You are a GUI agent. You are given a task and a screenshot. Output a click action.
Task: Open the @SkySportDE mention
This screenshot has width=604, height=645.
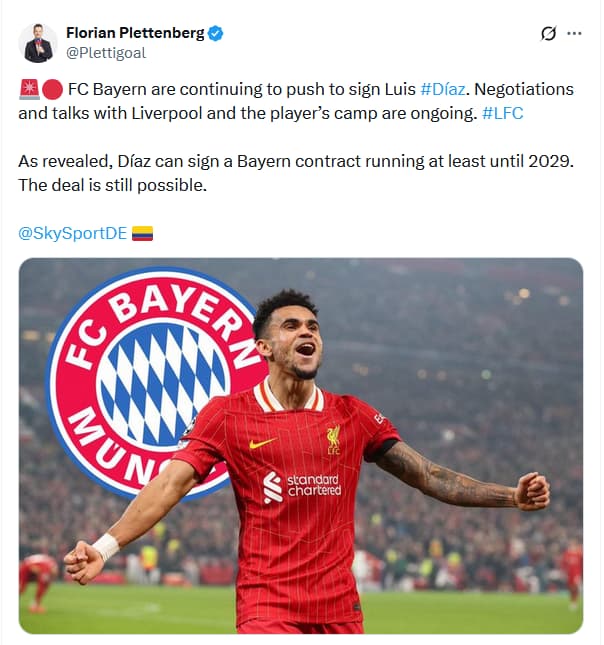[72, 233]
